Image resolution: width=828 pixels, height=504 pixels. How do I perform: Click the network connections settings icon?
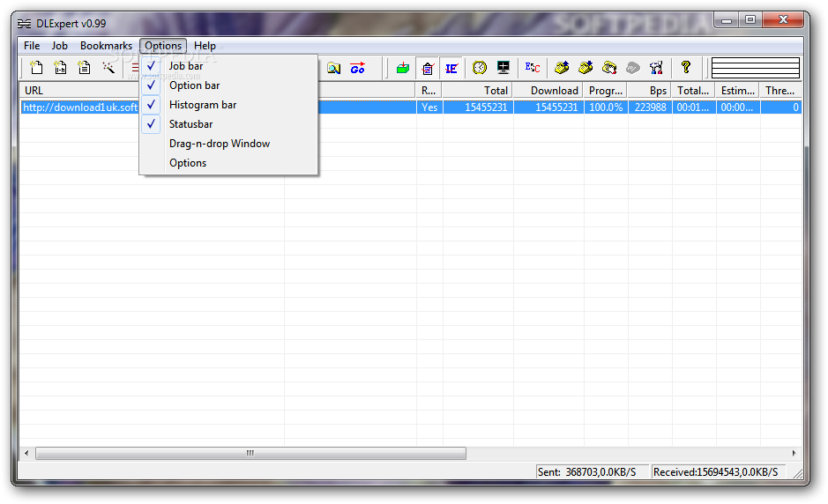(x=656, y=68)
